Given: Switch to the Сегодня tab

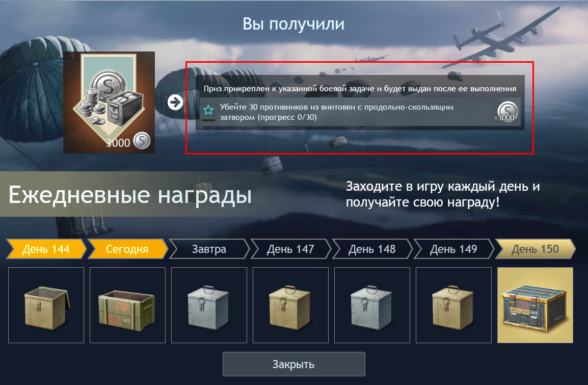Looking at the screenshot, I should click(127, 249).
